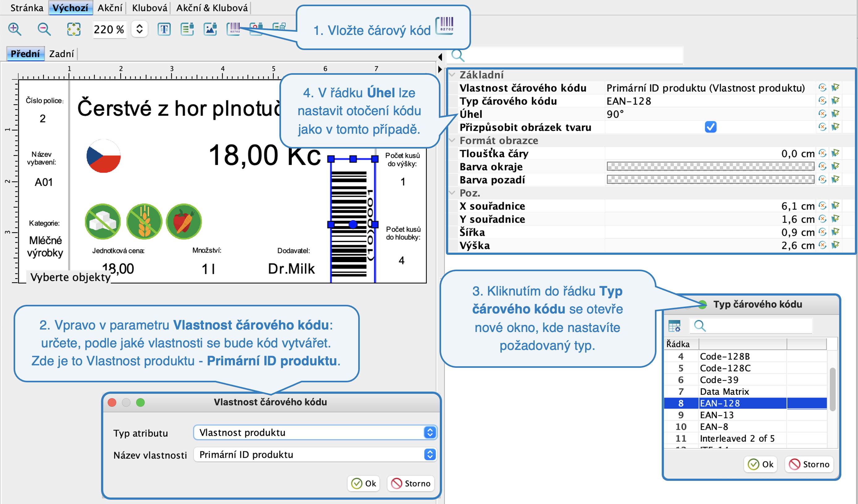Open Barva pozadí color swatch
The height and width of the screenshot is (504, 858).
[x=711, y=179]
